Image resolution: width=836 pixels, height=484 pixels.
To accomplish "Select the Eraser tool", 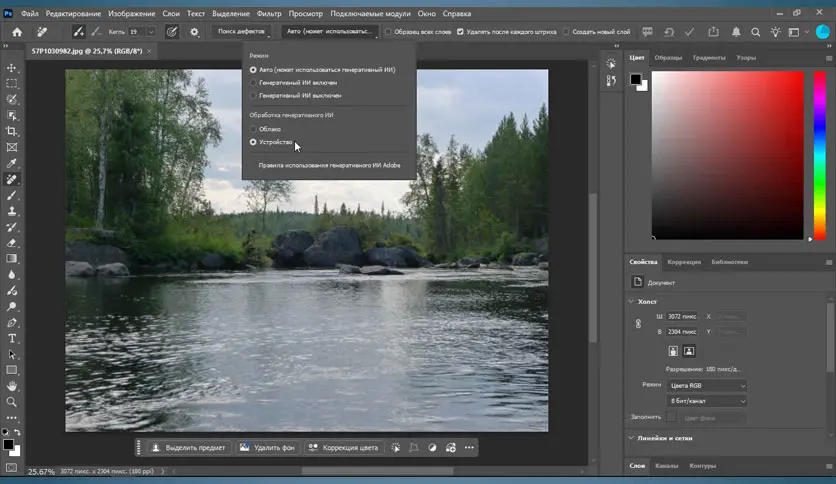I will pos(11,243).
